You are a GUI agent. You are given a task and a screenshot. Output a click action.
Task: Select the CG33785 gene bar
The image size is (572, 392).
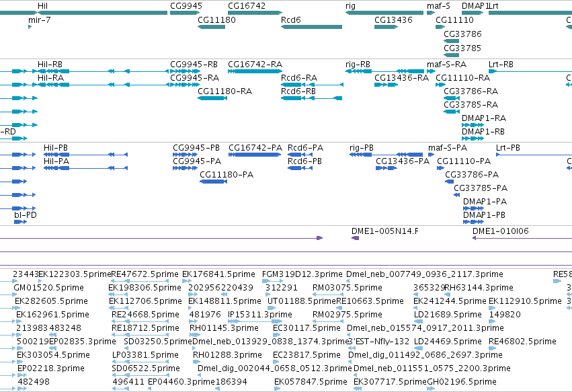point(451,55)
